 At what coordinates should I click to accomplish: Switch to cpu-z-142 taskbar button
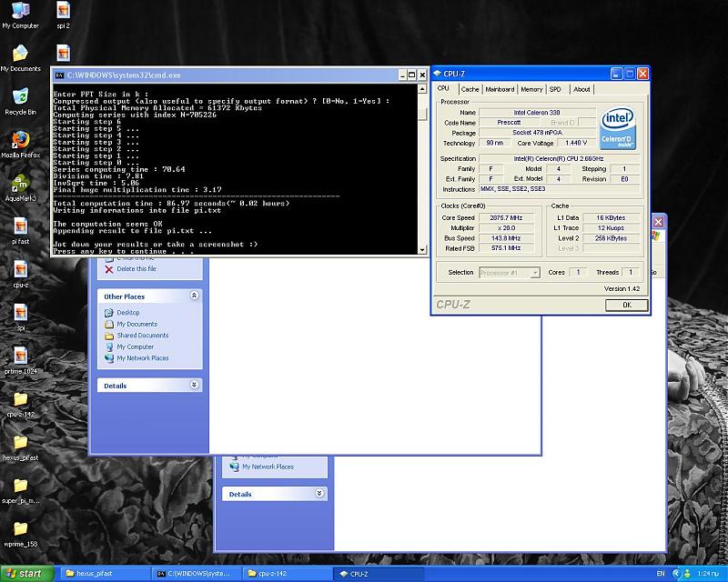pos(287,574)
